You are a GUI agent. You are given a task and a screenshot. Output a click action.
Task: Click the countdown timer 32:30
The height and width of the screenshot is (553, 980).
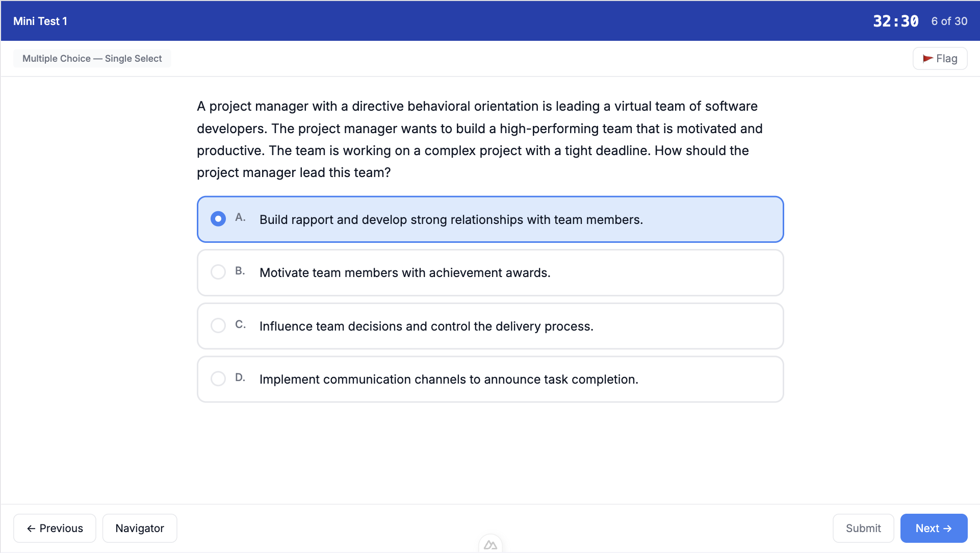896,21
